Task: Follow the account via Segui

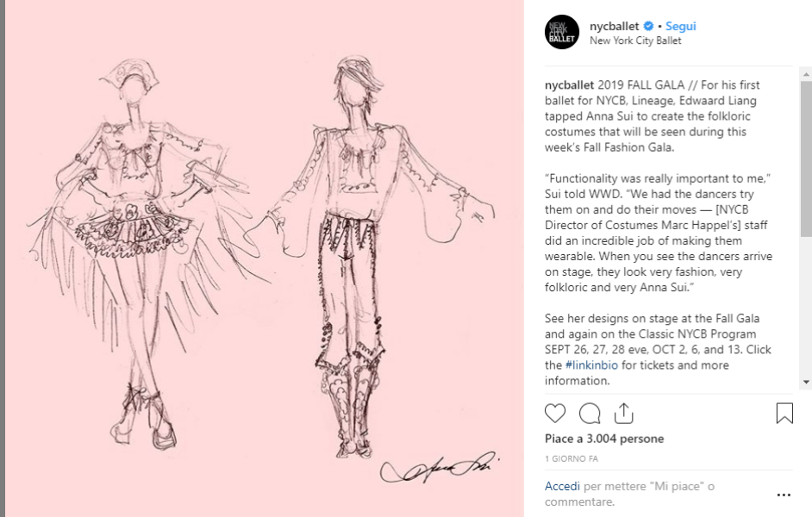Action: point(680,26)
